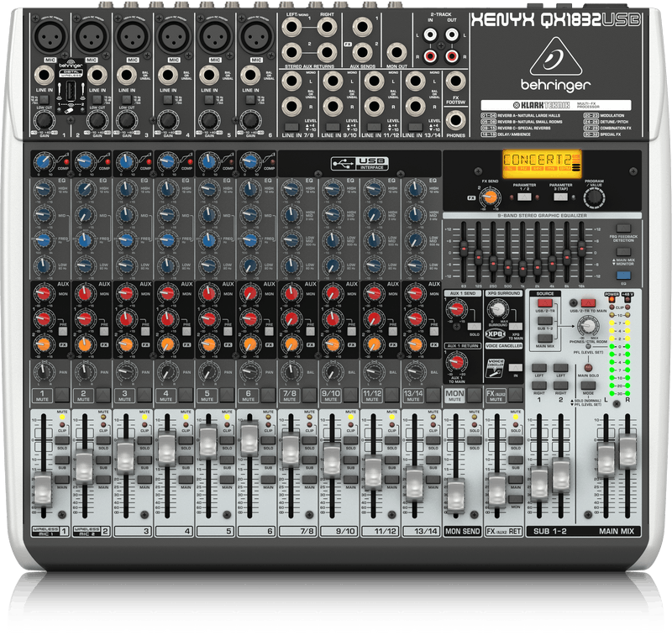Click the Voice Canceller microphone graphic

click(x=496, y=368)
